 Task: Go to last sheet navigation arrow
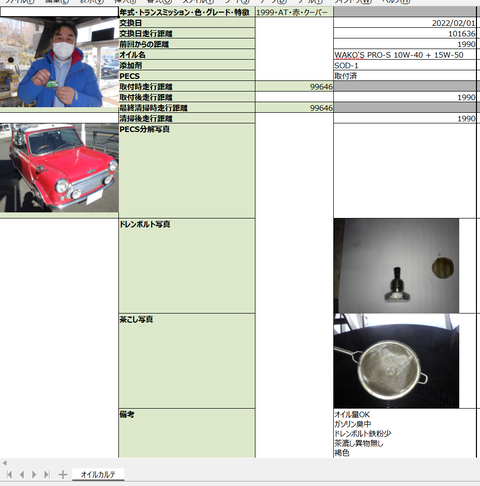(x=47, y=474)
